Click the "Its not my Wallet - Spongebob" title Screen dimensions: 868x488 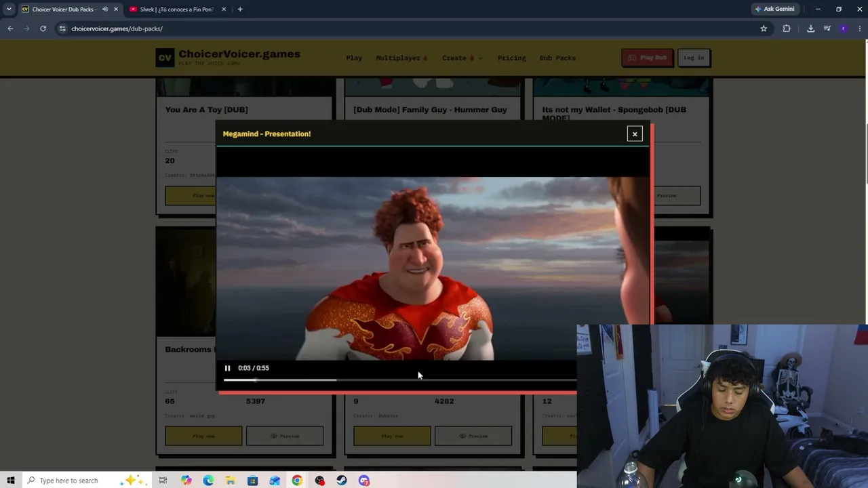pos(614,113)
